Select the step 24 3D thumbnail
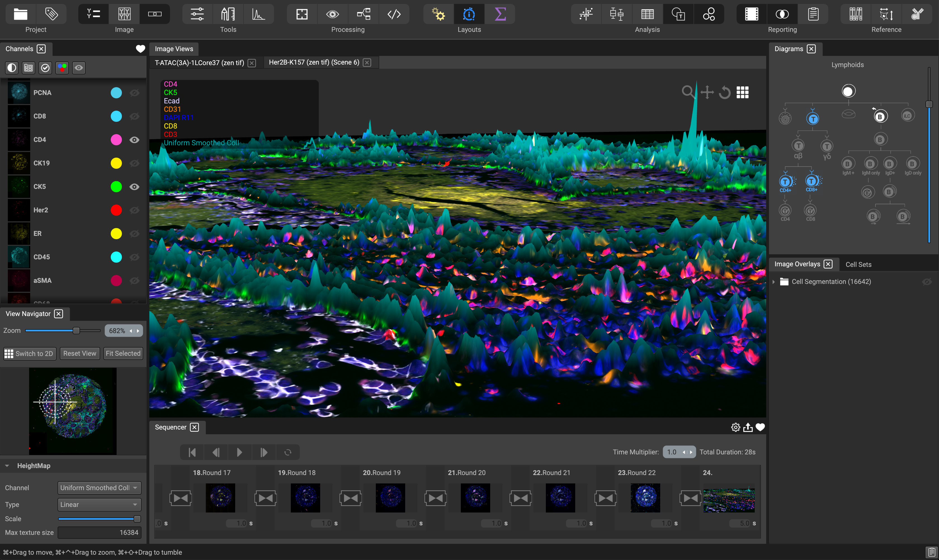Viewport: 939px width, 560px height. [x=729, y=500]
